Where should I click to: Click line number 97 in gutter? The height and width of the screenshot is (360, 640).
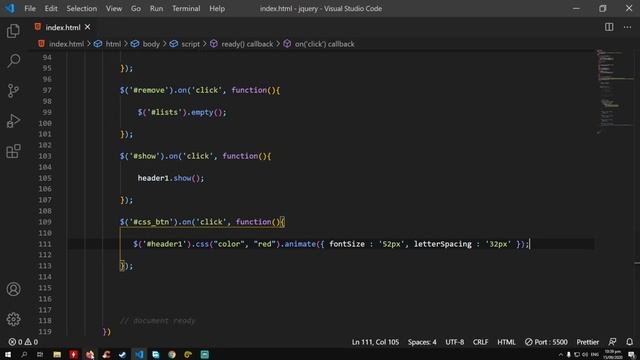point(47,90)
